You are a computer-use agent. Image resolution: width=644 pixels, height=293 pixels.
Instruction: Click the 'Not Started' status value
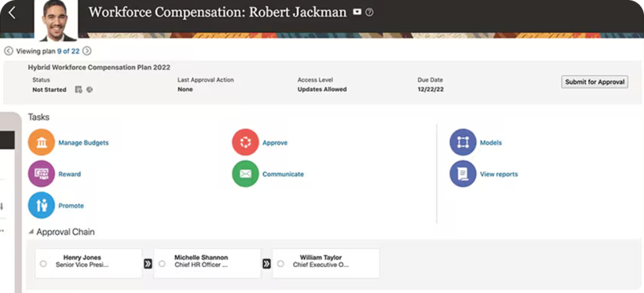pyautogui.click(x=49, y=89)
